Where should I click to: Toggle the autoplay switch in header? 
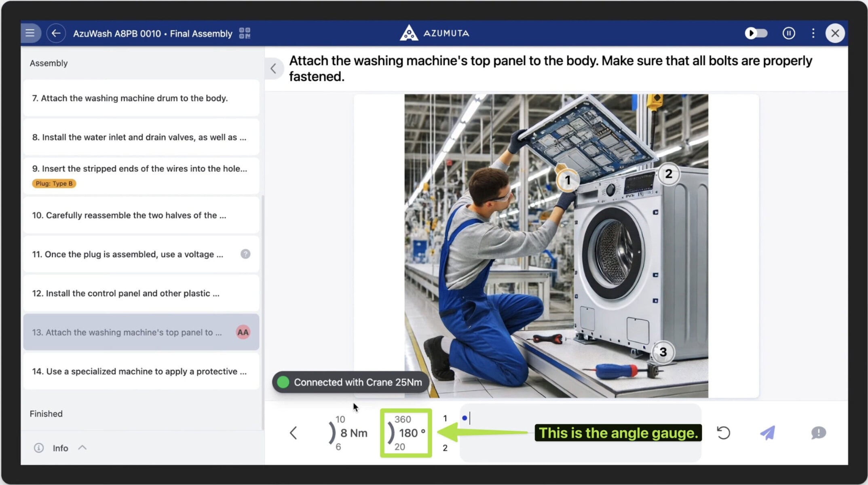tap(756, 33)
